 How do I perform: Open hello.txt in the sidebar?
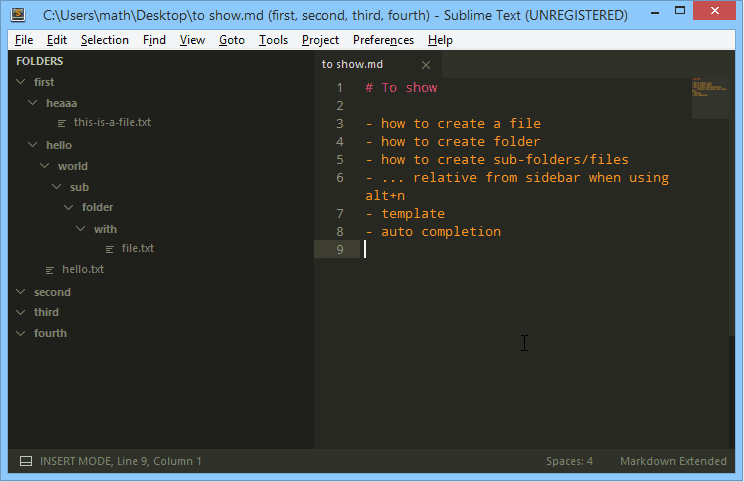coord(83,269)
